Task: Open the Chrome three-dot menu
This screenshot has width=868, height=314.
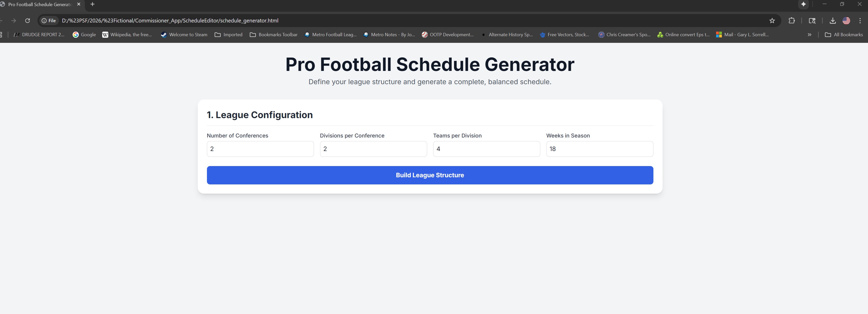Action: coord(860,21)
